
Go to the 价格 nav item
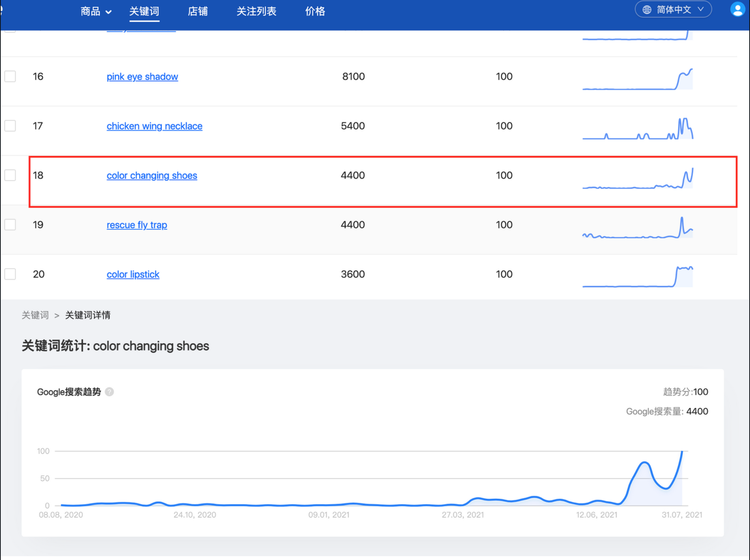point(315,12)
